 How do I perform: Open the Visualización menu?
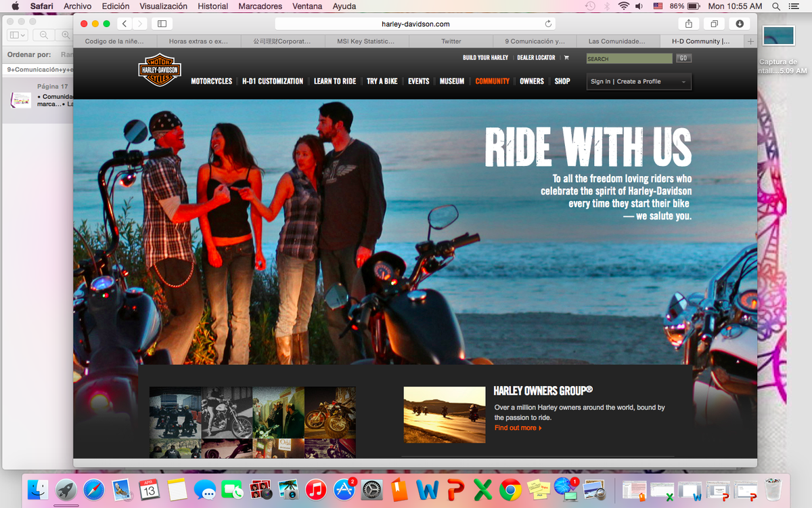[163, 6]
